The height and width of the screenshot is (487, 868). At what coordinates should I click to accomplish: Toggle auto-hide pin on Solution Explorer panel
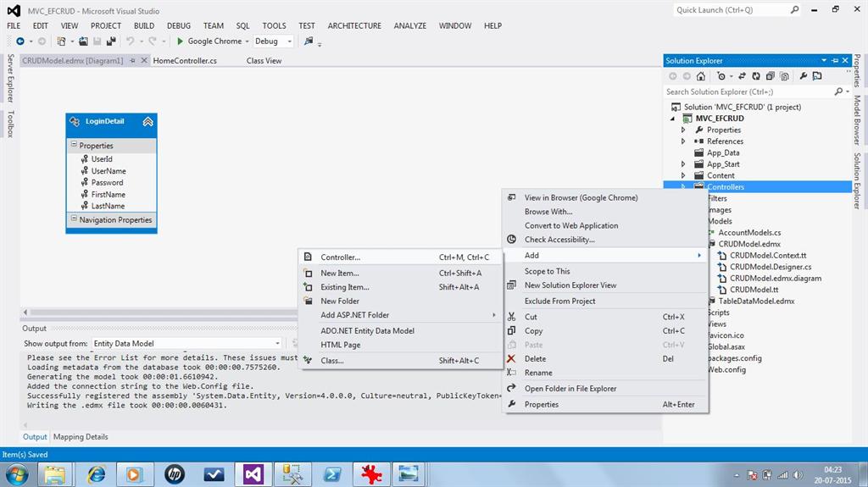coord(835,61)
